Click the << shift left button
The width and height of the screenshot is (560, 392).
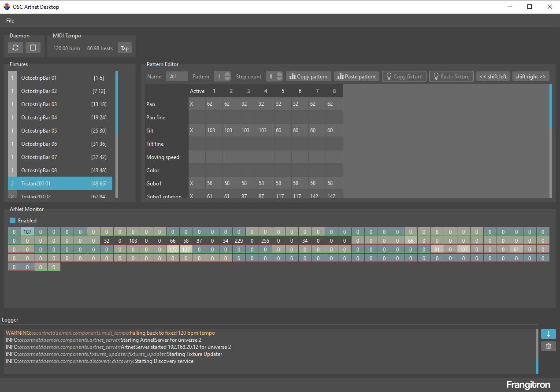click(493, 77)
